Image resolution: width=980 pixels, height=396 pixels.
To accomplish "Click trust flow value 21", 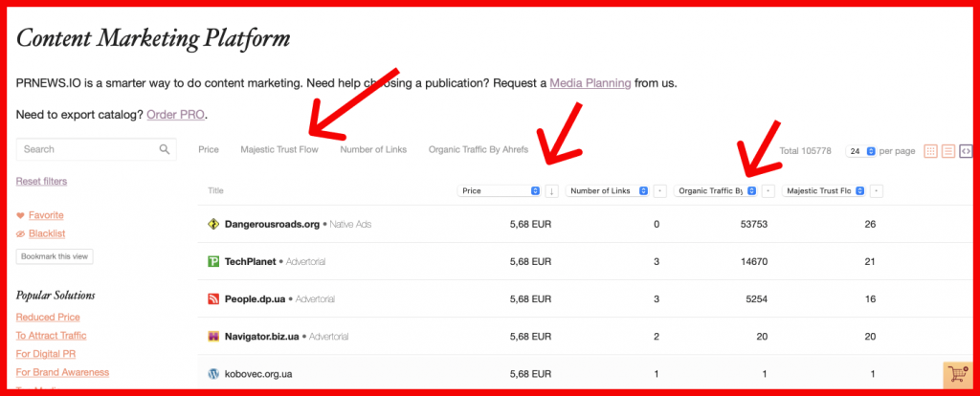I will [x=870, y=262].
